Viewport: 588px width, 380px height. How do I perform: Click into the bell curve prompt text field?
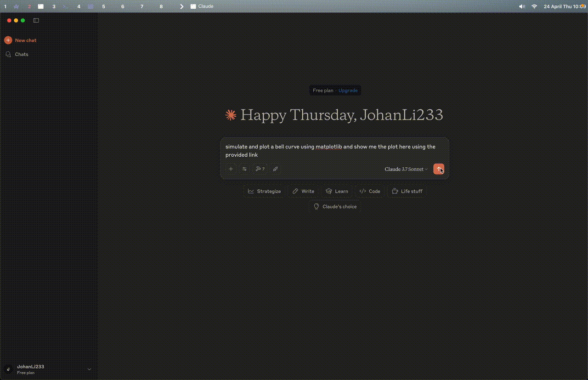334,151
